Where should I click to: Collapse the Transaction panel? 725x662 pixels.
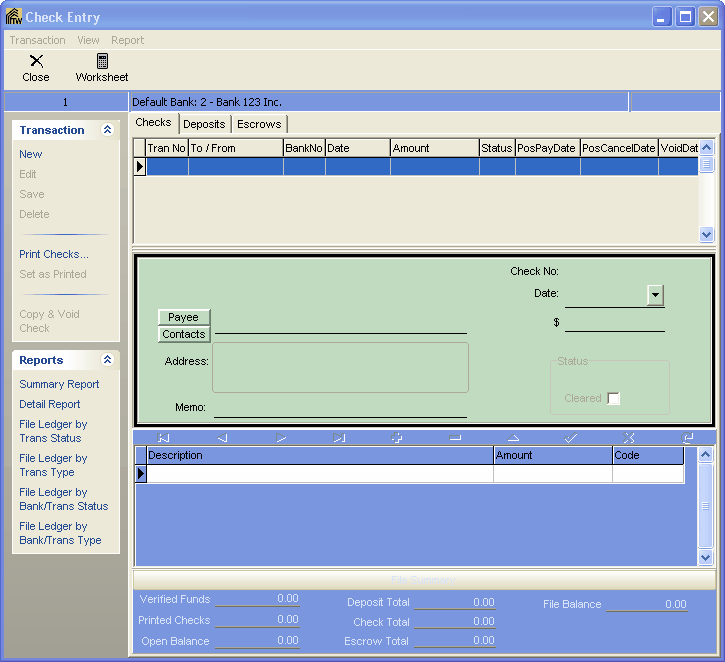coord(107,130)
